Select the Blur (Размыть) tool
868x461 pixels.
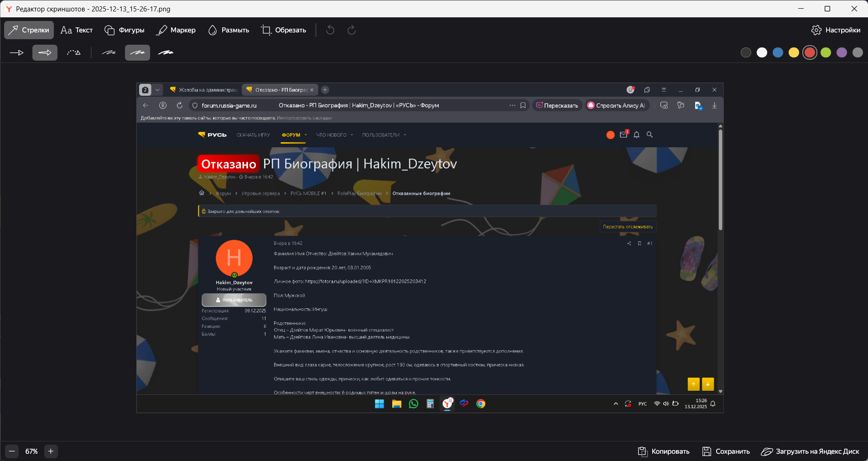coord(229,30)
